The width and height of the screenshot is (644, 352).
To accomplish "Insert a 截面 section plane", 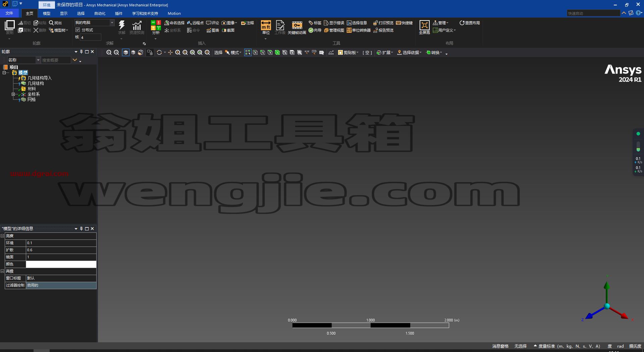I will (x=228, y=30).
